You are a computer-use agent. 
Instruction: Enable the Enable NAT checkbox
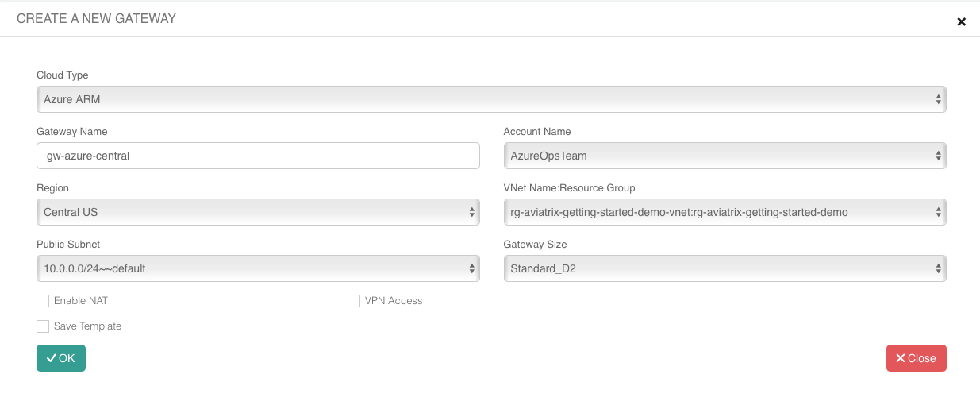(43, 301)
